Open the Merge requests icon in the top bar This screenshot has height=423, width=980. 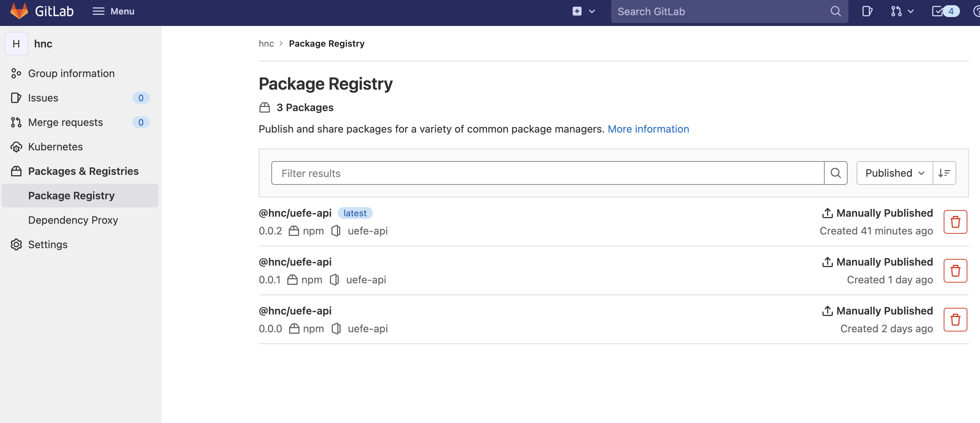click(896, 11)
